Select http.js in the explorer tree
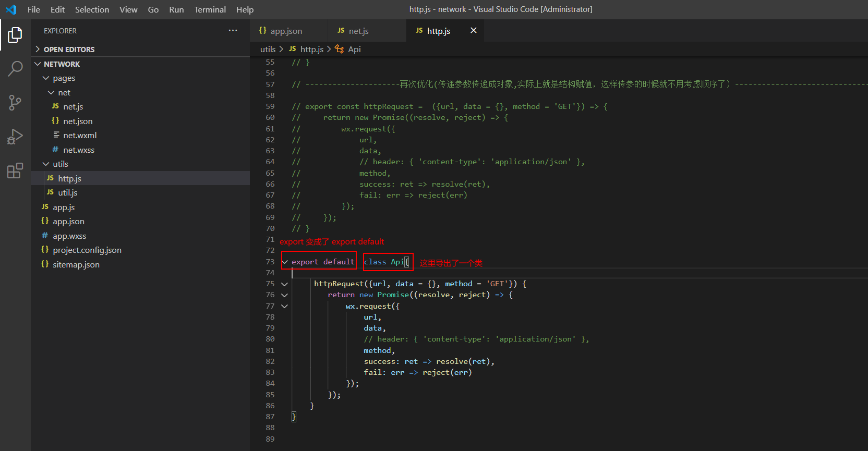868x451 pixels. pyautogui.click(x=140, y=178)
